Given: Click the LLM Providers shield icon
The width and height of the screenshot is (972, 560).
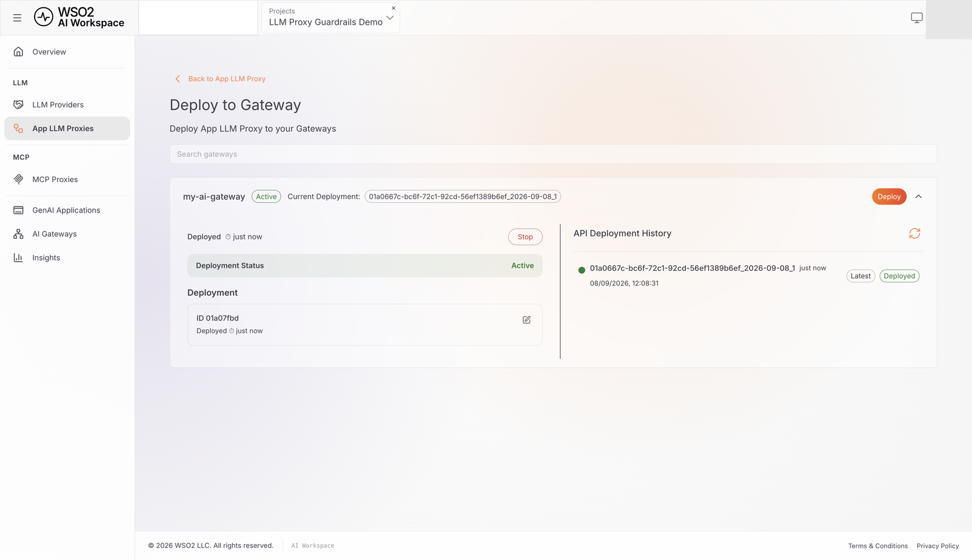Looking at the screenshot, I should pos(18,104).
